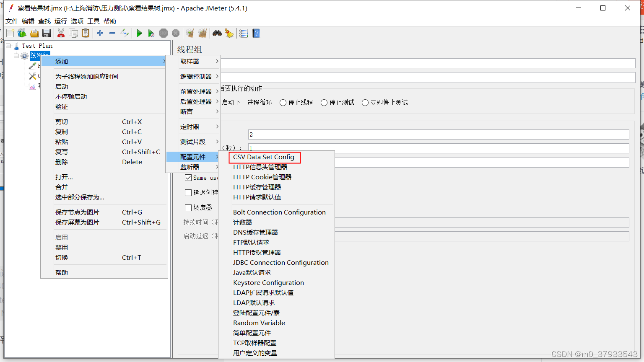
Task: Click the blue plus Expand All icon
Action: point(100,33)
